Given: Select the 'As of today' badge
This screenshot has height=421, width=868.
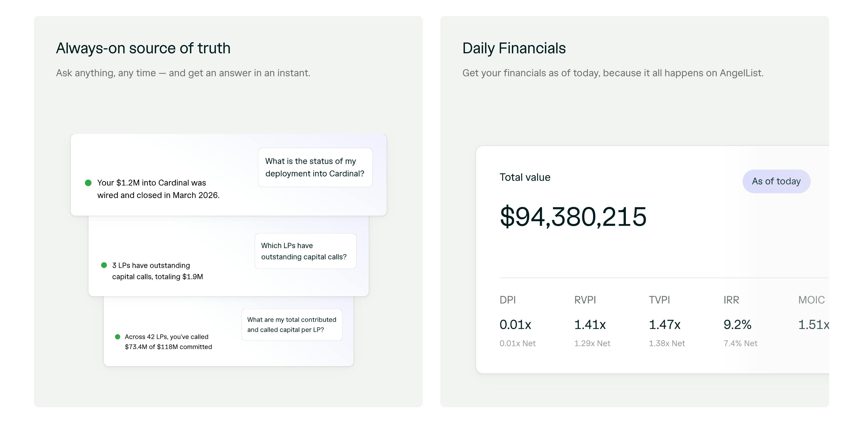Looking at the screenshot, I should click(x=776, y=181).
